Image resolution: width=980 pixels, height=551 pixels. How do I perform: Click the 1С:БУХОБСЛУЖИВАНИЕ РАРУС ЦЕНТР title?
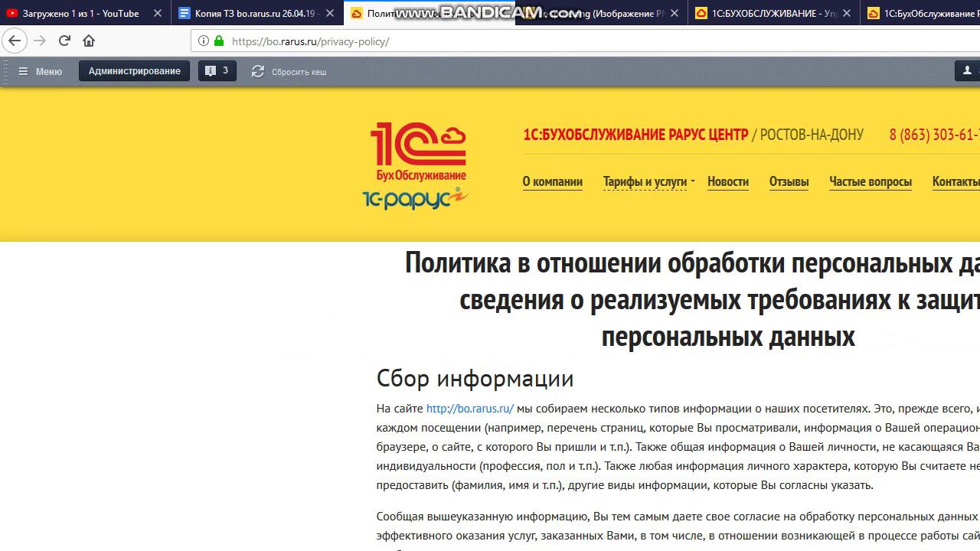(x=635, y=135)
